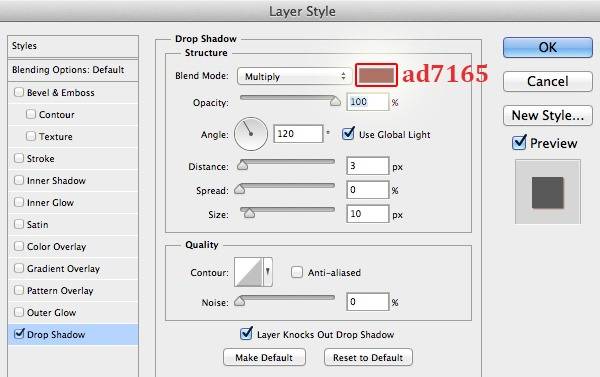Toggle the Preview checkbox
The height and width of the screenshot is (377, 600).
coord(519,143)
